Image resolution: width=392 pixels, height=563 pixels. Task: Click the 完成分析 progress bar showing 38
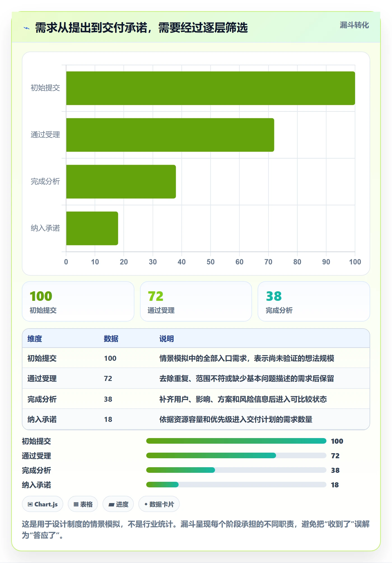tap(236, 470)
